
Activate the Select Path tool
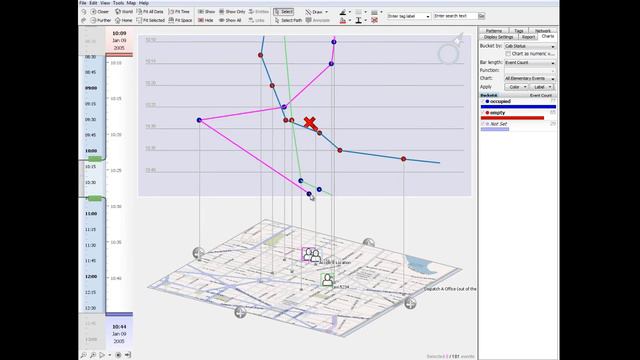click(288, 20)
